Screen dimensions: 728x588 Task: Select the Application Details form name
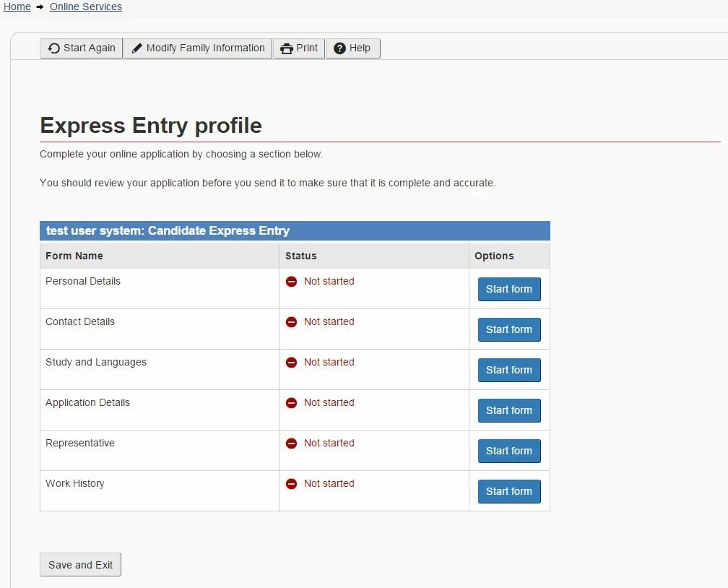tap(88, 402)
